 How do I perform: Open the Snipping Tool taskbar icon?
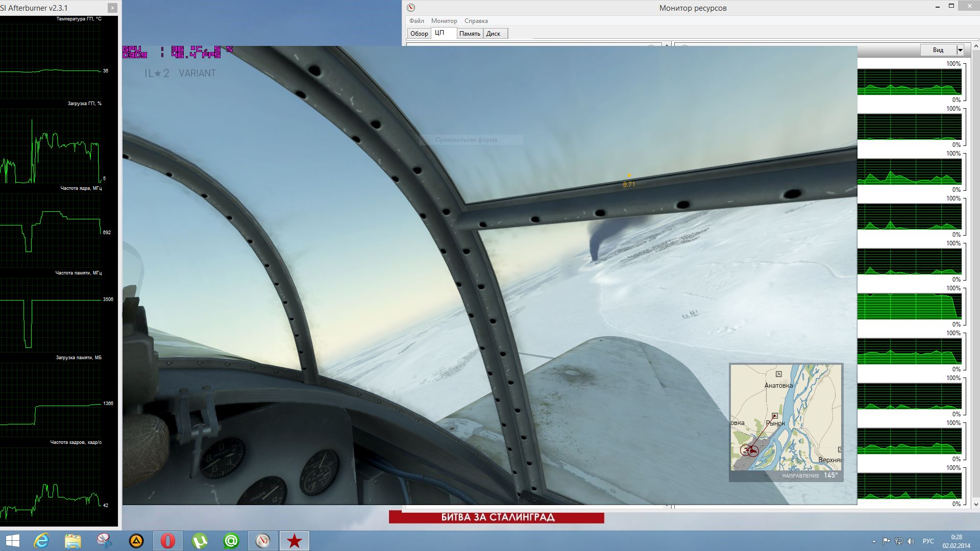105,541
